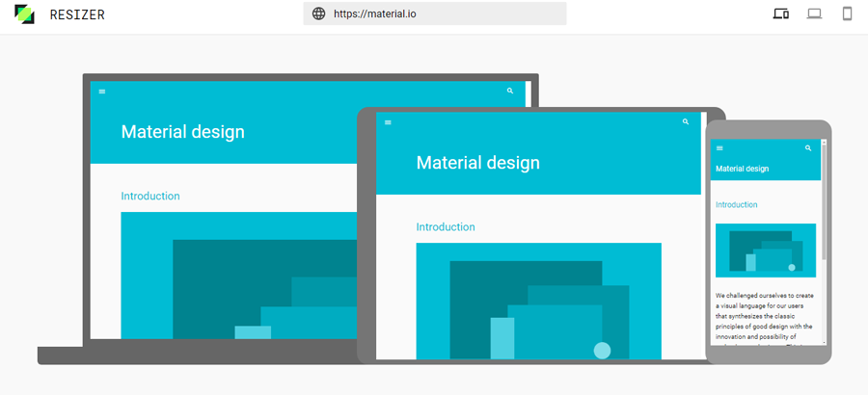The width and height of the screenshot is (868, 395).
Task: Switch to the all-devices view
Action: pos(781,13)
